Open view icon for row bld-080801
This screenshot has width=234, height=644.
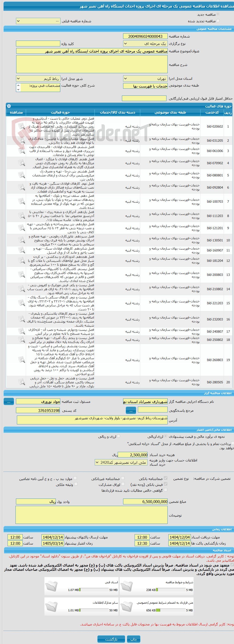click(x=22, y=175)
